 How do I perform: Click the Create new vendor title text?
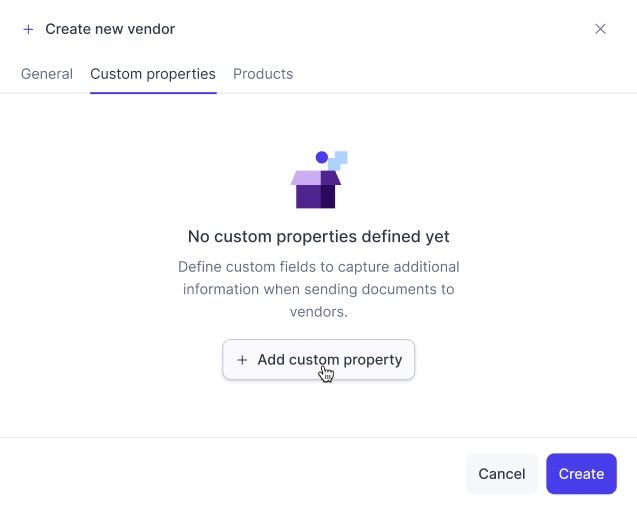pos(110,29)
